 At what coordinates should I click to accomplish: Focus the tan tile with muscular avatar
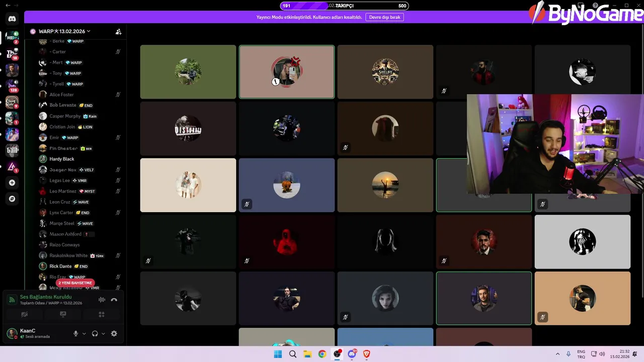click(583, 299)
